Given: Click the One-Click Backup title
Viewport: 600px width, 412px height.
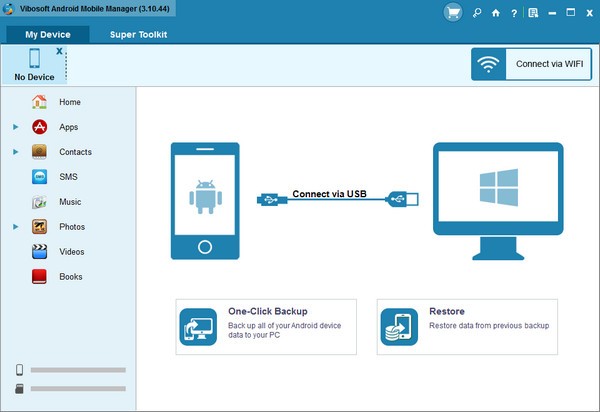Looking at the screenshot, I should 268,311.
